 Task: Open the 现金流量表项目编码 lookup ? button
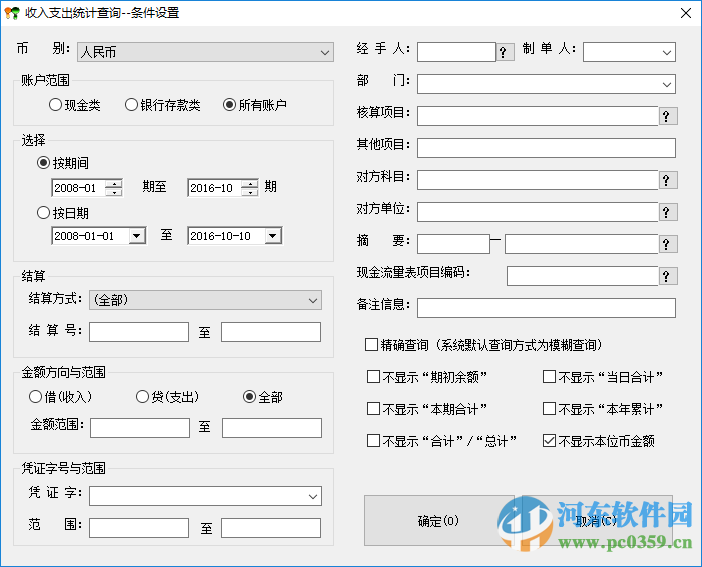668,276
